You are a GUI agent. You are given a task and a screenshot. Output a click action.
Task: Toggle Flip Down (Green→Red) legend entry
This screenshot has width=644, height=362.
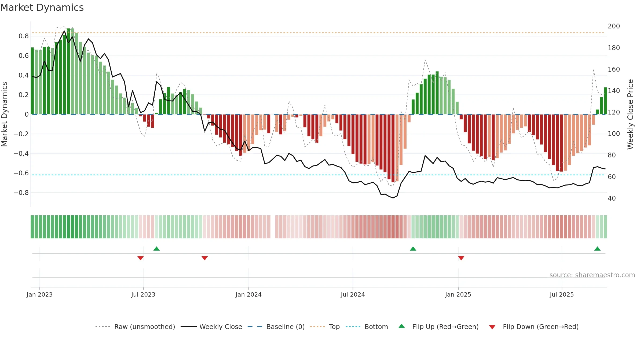tap(534, 327)
